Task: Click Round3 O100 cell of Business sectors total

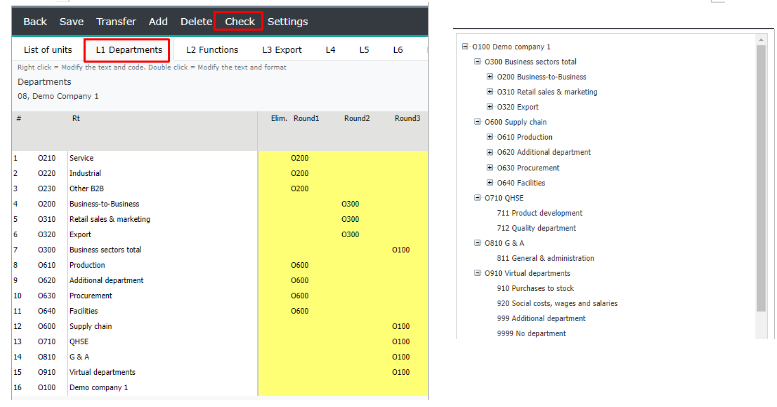Action: 401,250
